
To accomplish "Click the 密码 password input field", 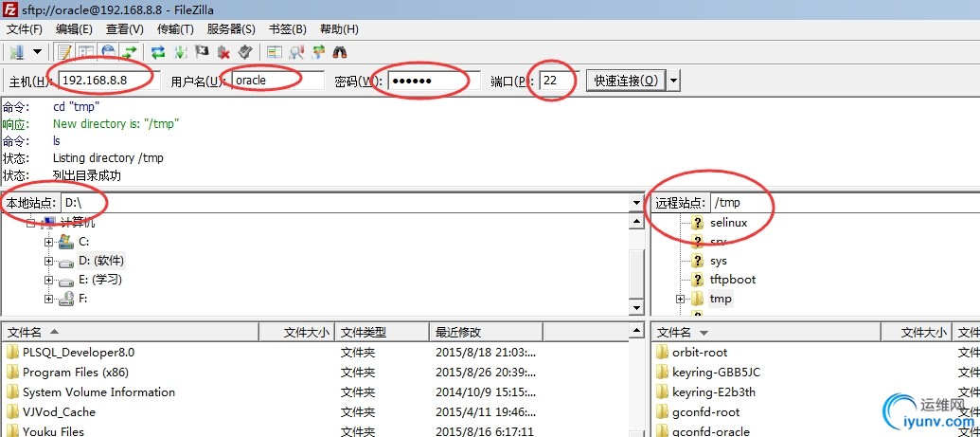I will coord(435,81).
